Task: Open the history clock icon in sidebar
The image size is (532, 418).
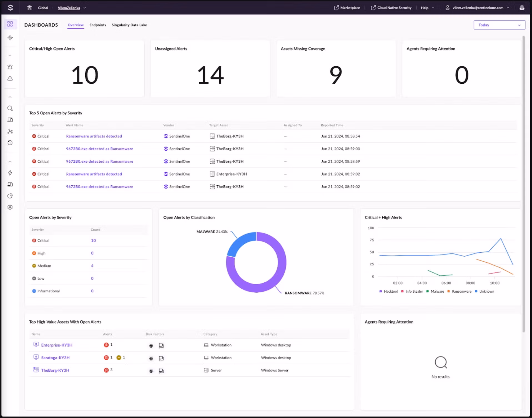Action: (10, 143)
